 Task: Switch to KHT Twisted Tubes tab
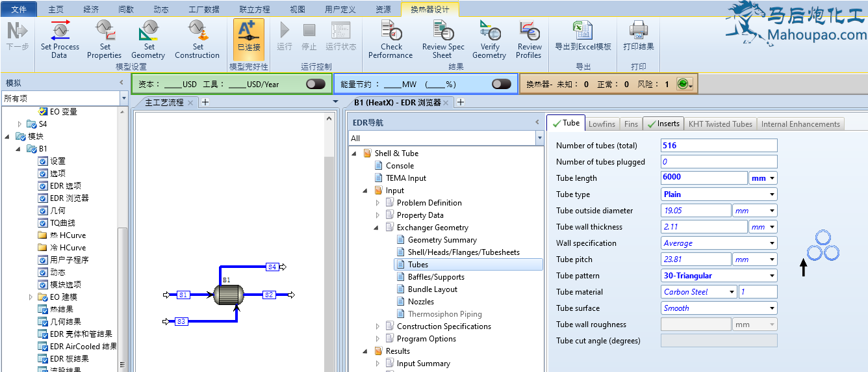(x=720, y=124)
